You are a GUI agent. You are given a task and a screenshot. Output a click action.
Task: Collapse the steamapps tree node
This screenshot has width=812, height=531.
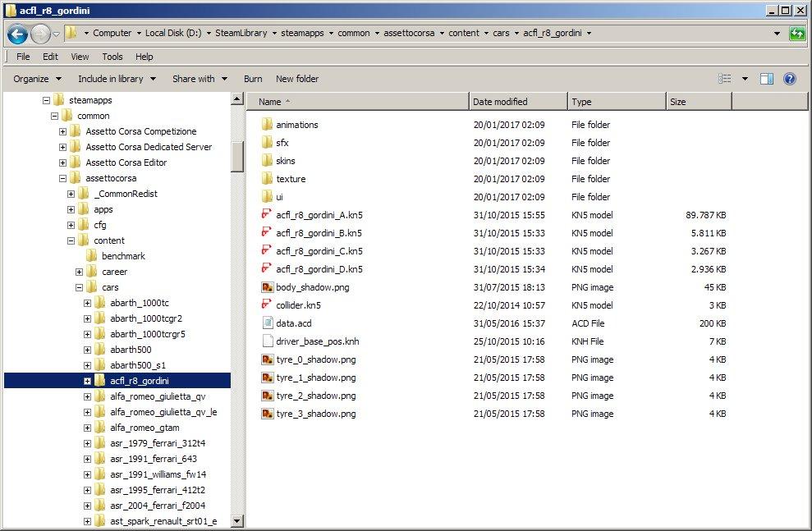tap(46, 100)
